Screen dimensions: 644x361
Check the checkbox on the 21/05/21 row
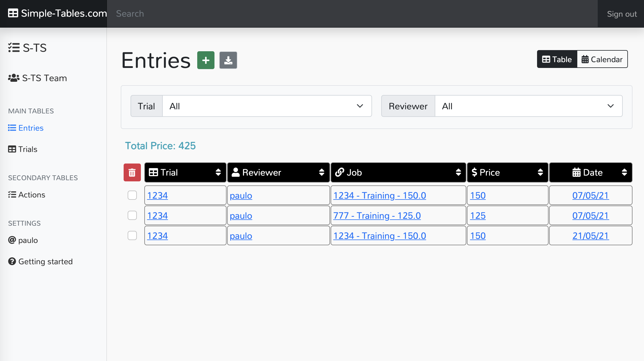(x=132, y=235)
